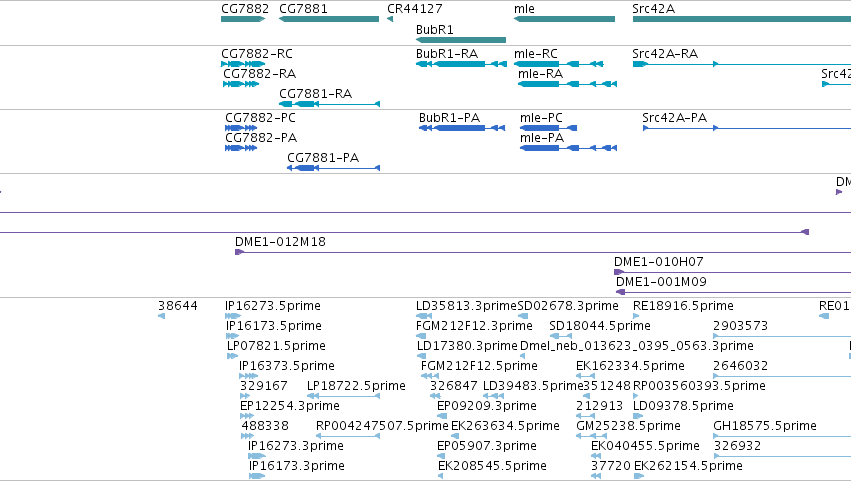
Task: Select the Src42A gene bar
Action: pos(741,19)
